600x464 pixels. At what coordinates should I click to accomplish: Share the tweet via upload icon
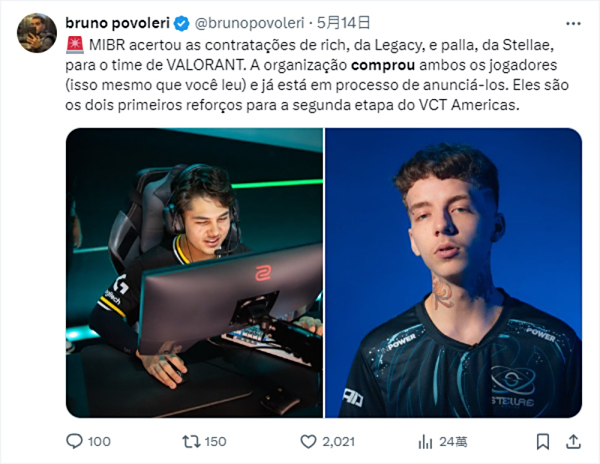point(573,441)
